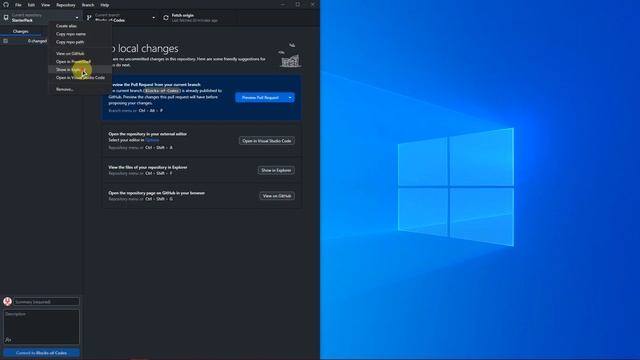Open the Repository menu
640x360 pixels.
pyautogui.click(x=66, y=5)
